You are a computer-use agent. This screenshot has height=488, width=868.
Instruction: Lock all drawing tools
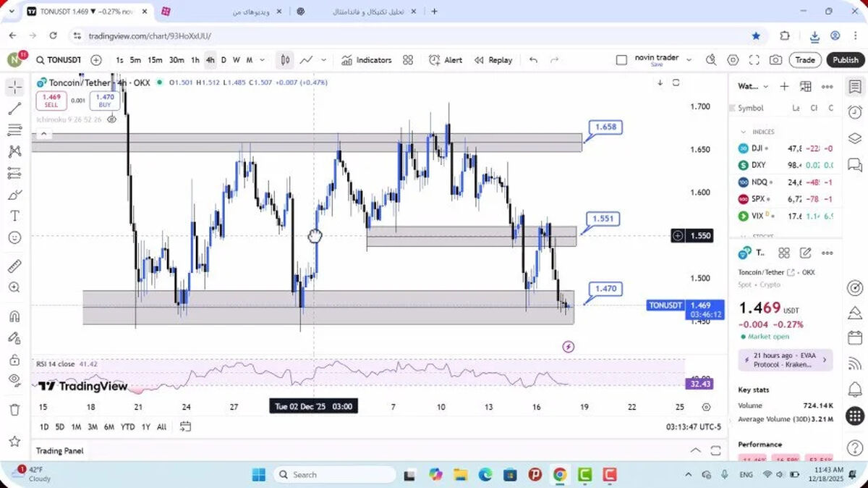point(14,359)
